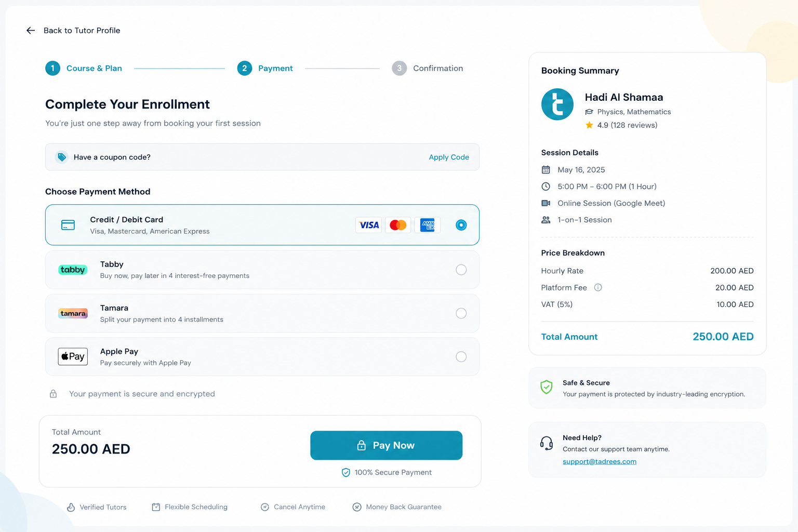Open the Confirmation step
The width and height of the screenshot is (798, 532).
coord(428,68)
